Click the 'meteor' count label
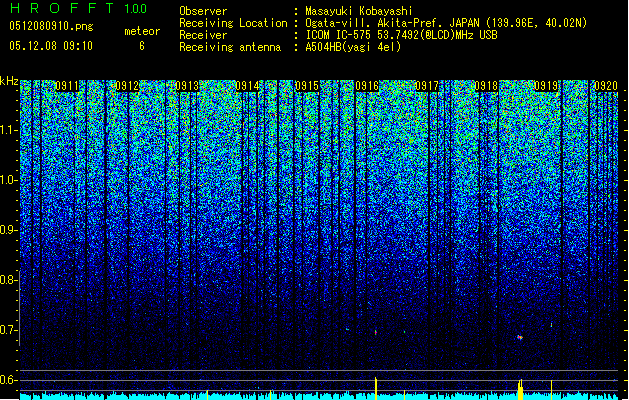 pos(142,31)
